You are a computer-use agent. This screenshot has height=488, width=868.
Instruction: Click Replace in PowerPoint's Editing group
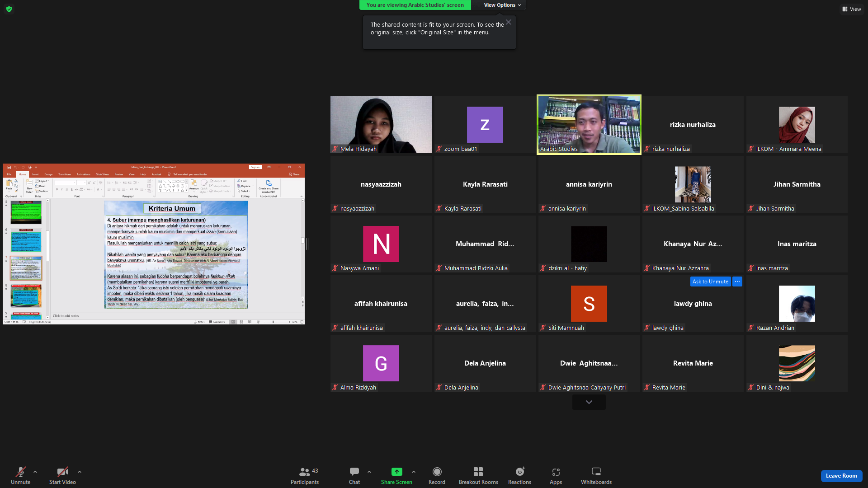[245, 186]
